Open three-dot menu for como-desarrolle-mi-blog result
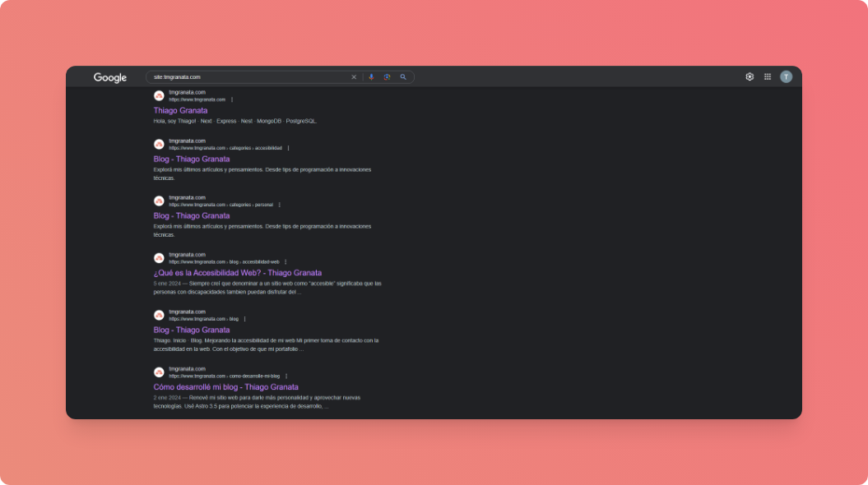 coord(286,376)
